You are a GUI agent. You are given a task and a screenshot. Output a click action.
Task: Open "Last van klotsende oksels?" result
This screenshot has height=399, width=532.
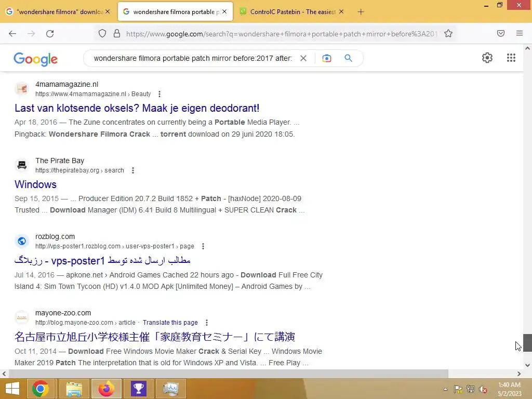(x=137, y=108)
